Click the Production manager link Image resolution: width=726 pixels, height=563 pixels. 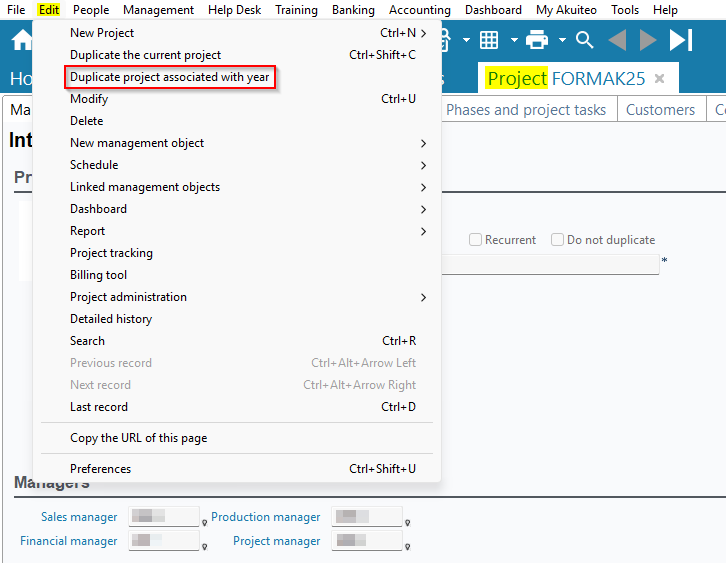[x=265, y=517]
